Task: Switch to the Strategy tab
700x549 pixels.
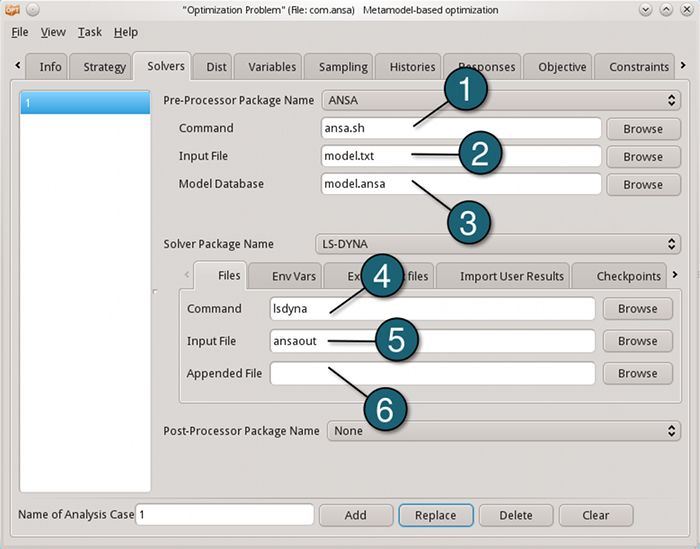Action: pos(100,67)
